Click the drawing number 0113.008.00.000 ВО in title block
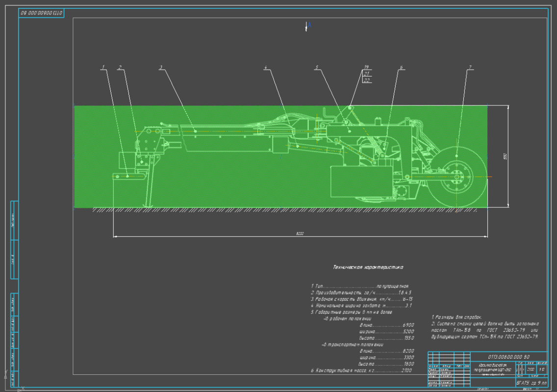 point(509,356)
